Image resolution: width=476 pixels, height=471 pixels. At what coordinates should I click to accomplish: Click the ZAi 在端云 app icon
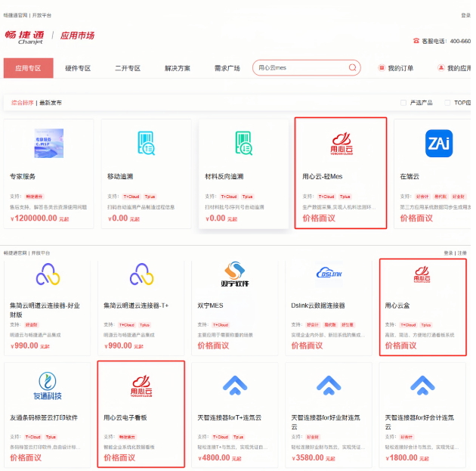click(439, 144)
